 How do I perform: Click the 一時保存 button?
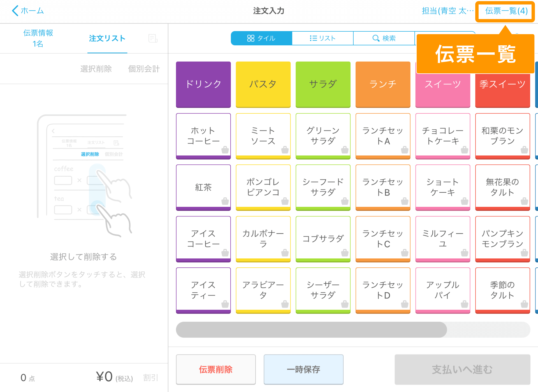pyautogui.click(x=303, y=369)
